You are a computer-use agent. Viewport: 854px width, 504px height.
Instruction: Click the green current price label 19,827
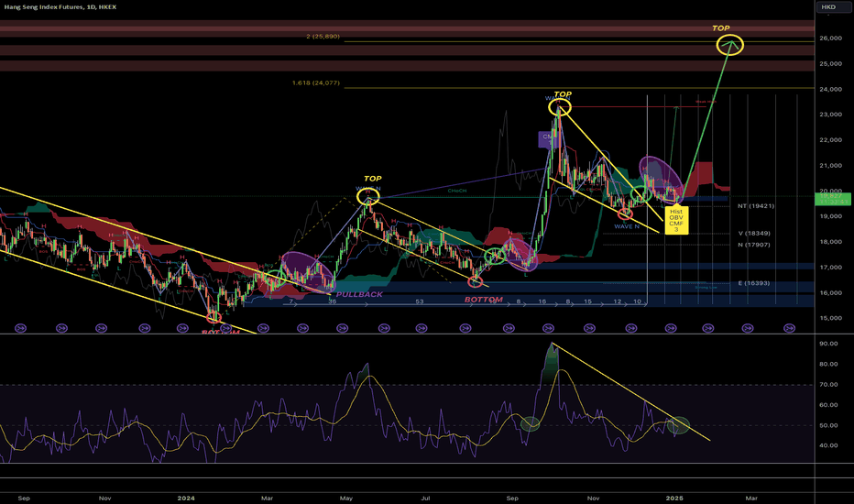(x=833, y=198)
